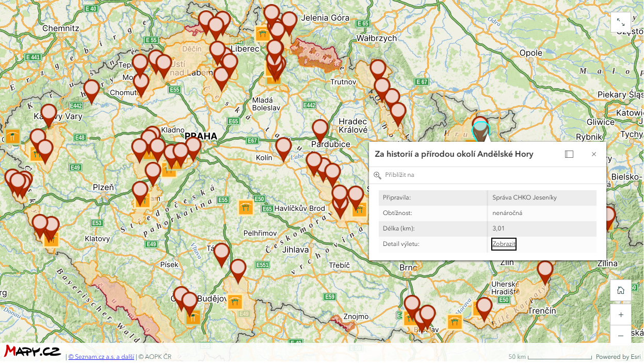Click the 'Písek' town label
The image size is (644, 364).
169,264
